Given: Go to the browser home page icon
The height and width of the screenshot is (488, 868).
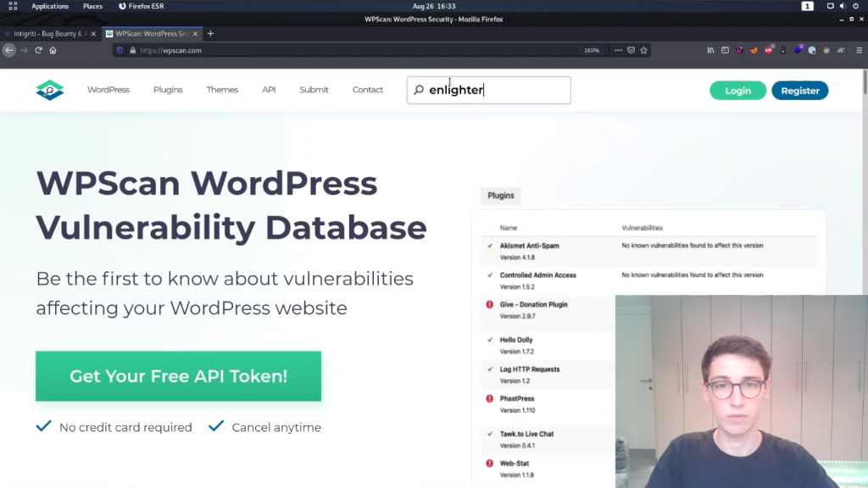Looking at the screenshot, I should point(53,50).
